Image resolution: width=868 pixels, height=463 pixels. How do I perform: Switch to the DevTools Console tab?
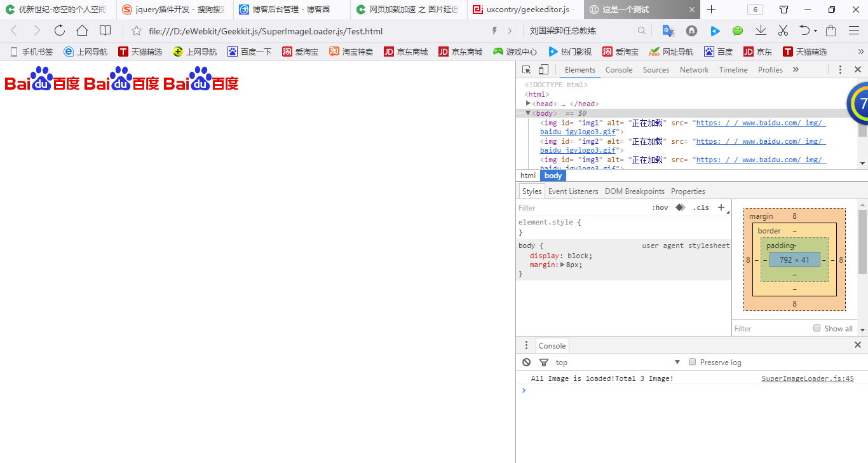click(x=619, y=70)
